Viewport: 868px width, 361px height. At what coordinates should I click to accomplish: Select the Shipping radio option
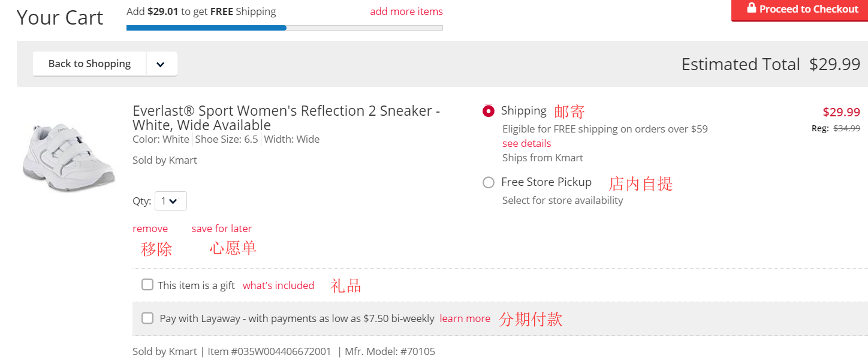(x=489, y=111)
